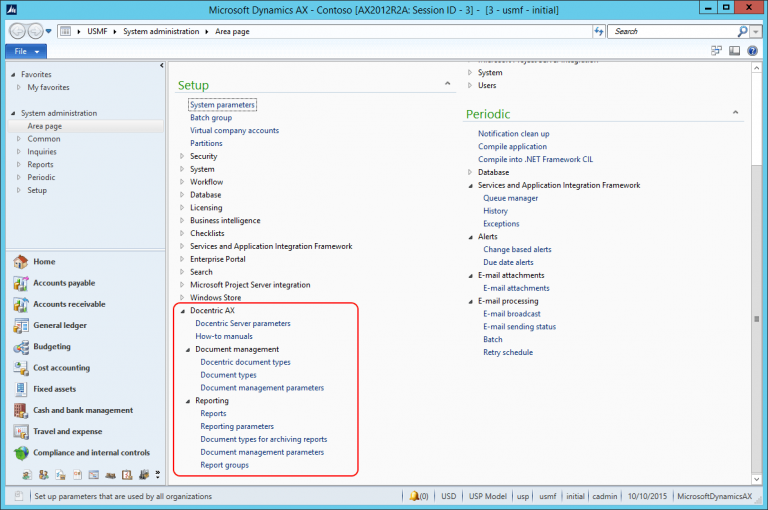The width and height of the screenshot is (768, 510).
Task: Click the View layout pane icon
Action: click(734, 50)
